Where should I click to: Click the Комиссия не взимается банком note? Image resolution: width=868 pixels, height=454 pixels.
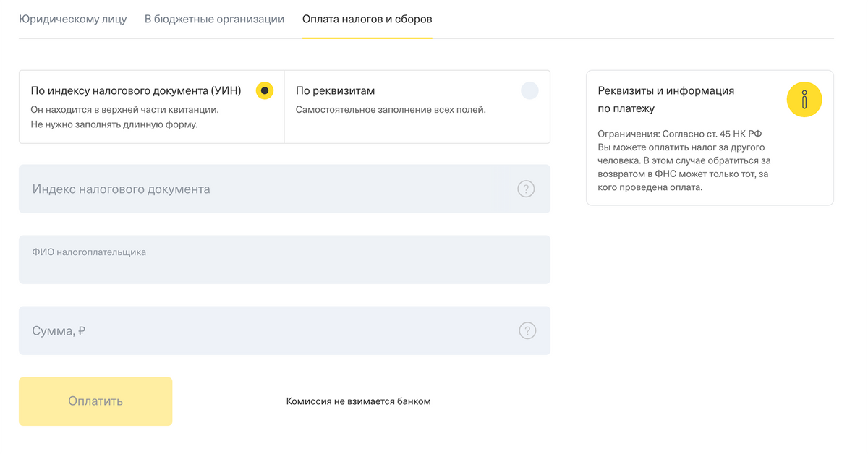(x=358, y=401)
